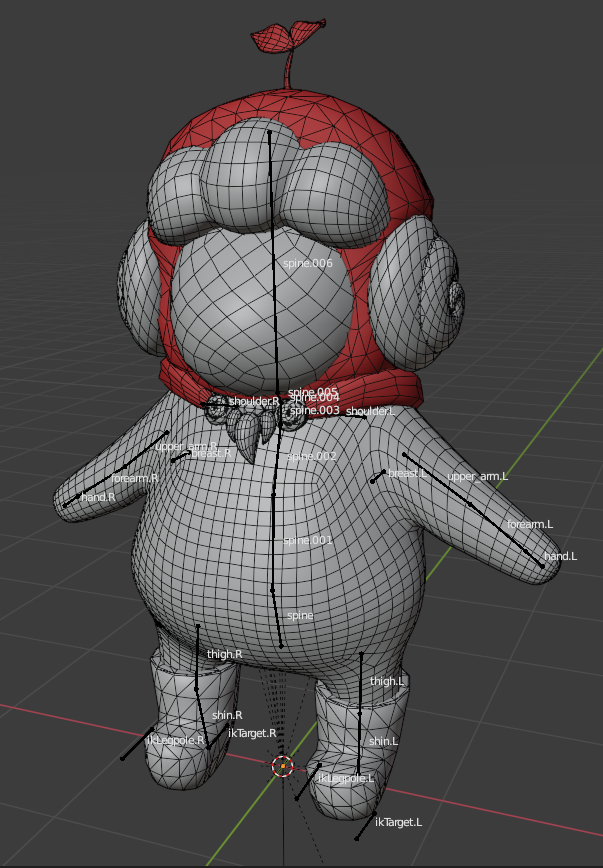Image resolution: width=603 pixels, height=868 pixels.
Task: Click the ikTarget.R bone label
Action: pos(252,733)
